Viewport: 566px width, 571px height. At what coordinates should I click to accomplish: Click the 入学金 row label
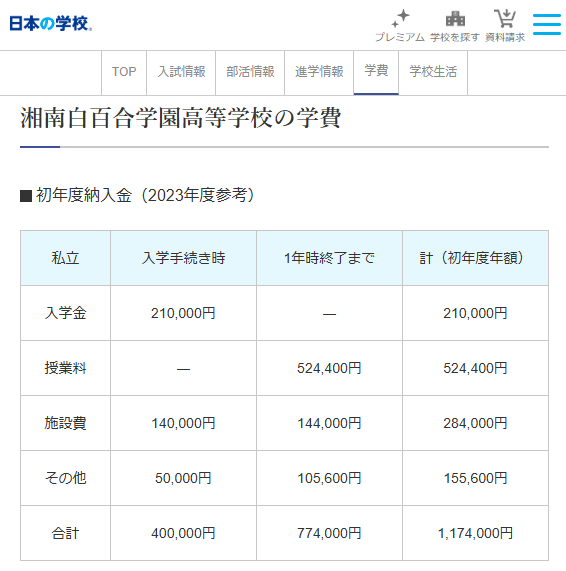pos(66,313)
